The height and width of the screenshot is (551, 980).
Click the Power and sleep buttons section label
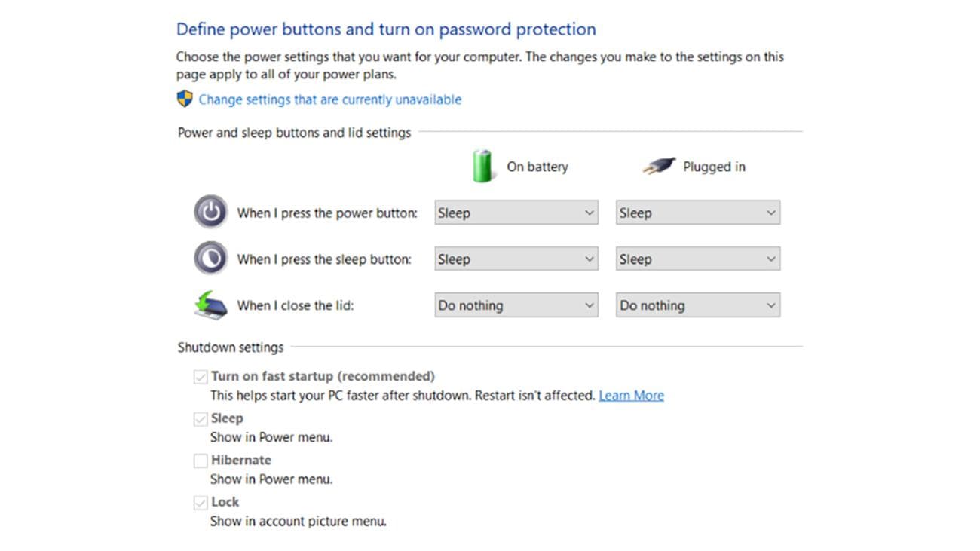coord(293,132)
